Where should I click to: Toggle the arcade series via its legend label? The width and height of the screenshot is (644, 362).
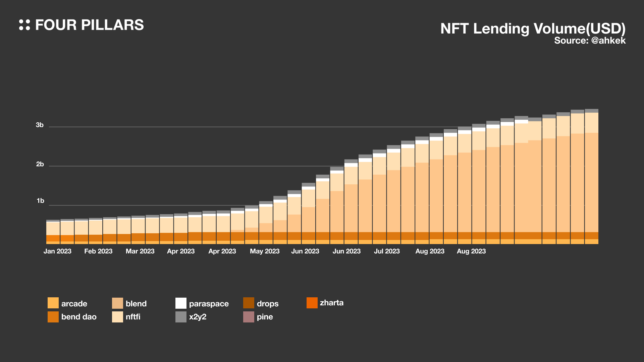[x=74, y=303]
